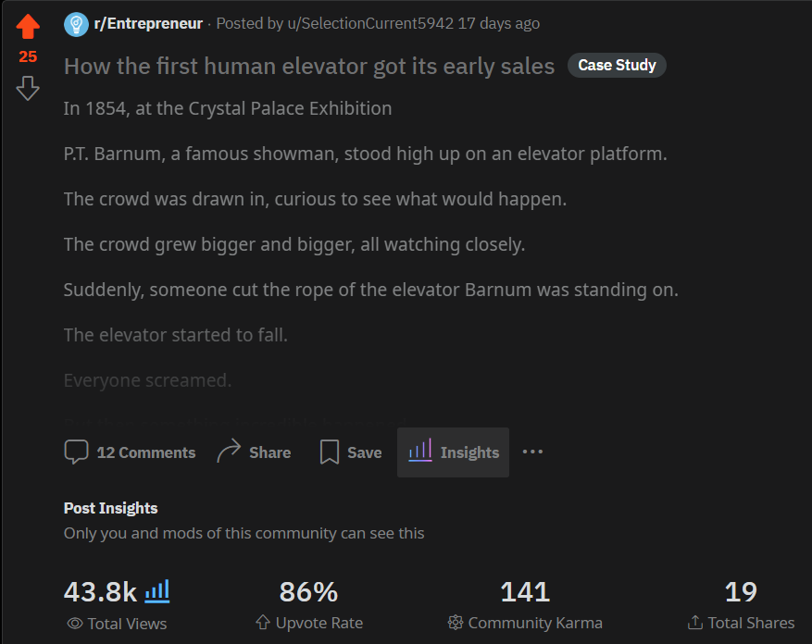Click the Save bookmark icon

[x=329, y=452]
